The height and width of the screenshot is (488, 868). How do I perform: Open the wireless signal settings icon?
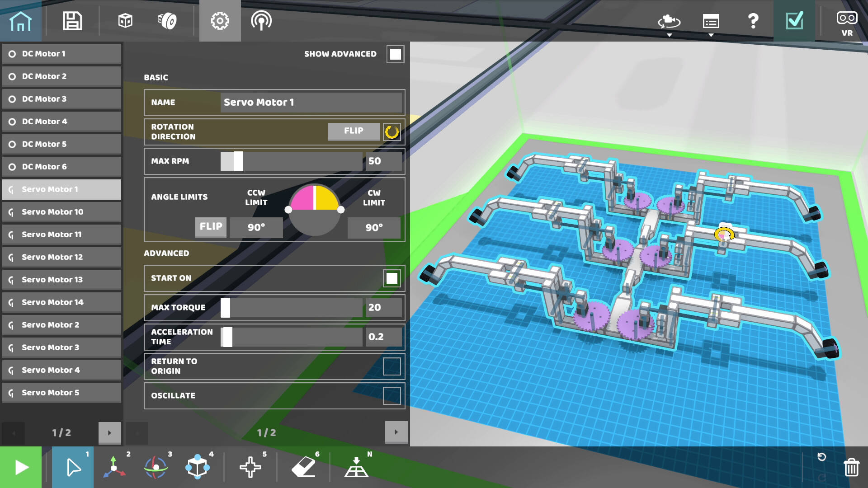261,21
